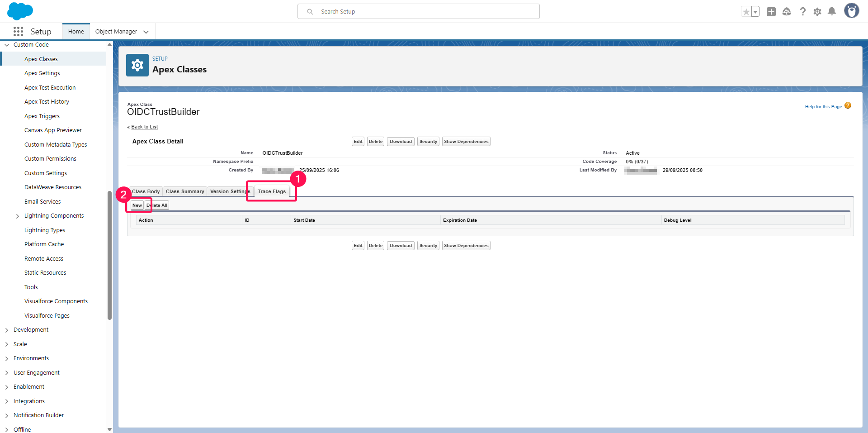This screenshot has height=433, width=868.
Task: Open the App Launcher grid icon
Action: tap(18, 31)
